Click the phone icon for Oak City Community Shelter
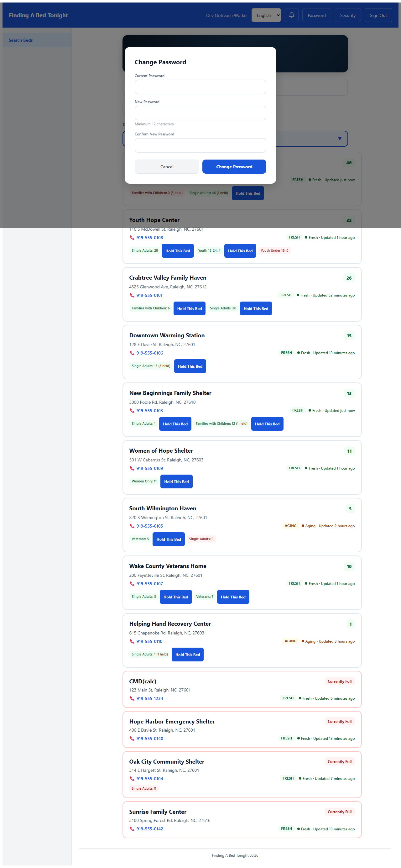This screenshot has width=401, height=868. (132, 779)
